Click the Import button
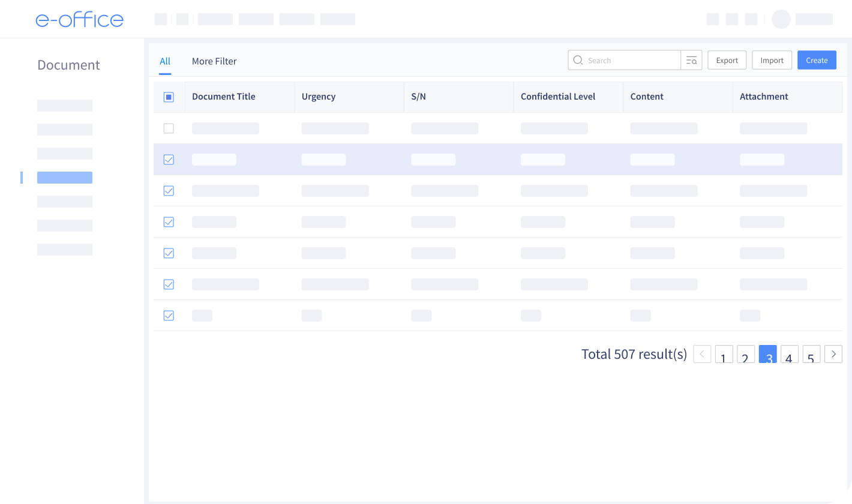 772,60
